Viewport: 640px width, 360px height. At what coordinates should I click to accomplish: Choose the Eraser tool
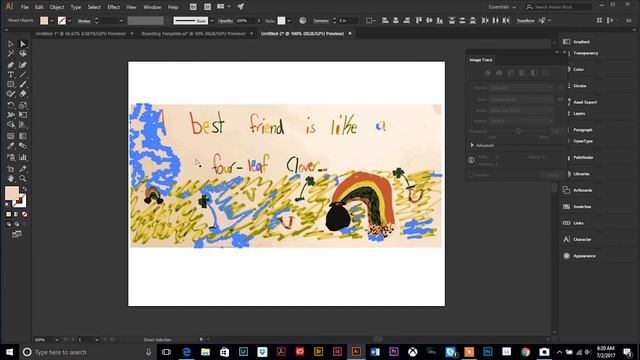pos(23,94)
